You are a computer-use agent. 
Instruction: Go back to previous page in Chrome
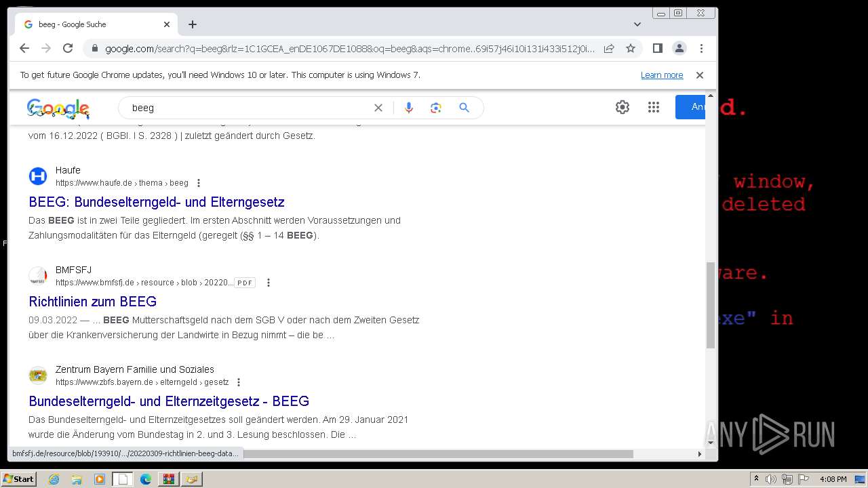[x=24, y=48]
